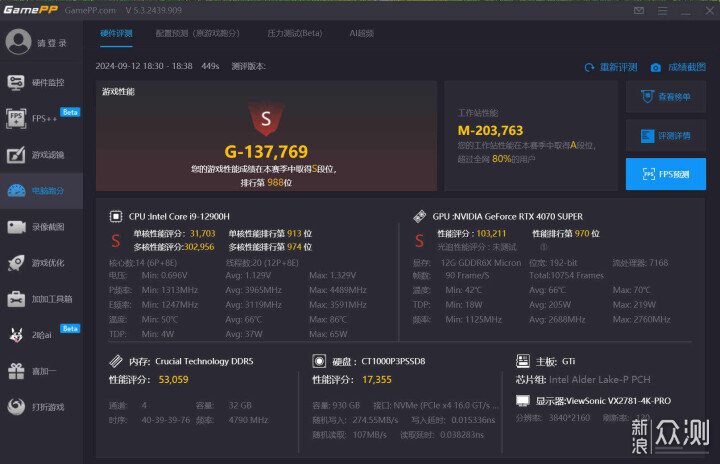Open recording and screenshot (录像截图) camera icon
This screenshot has height=464, width=720.
click(17, 227)
